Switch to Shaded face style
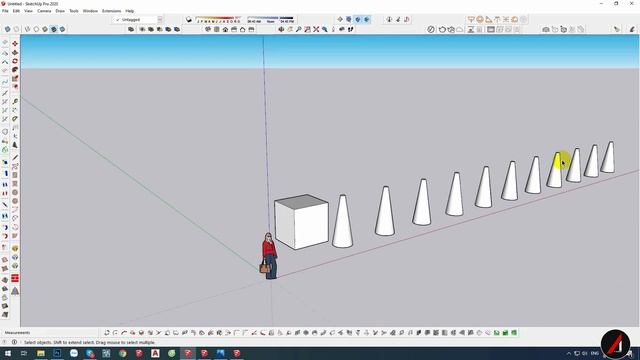 (x=45, y=29)
